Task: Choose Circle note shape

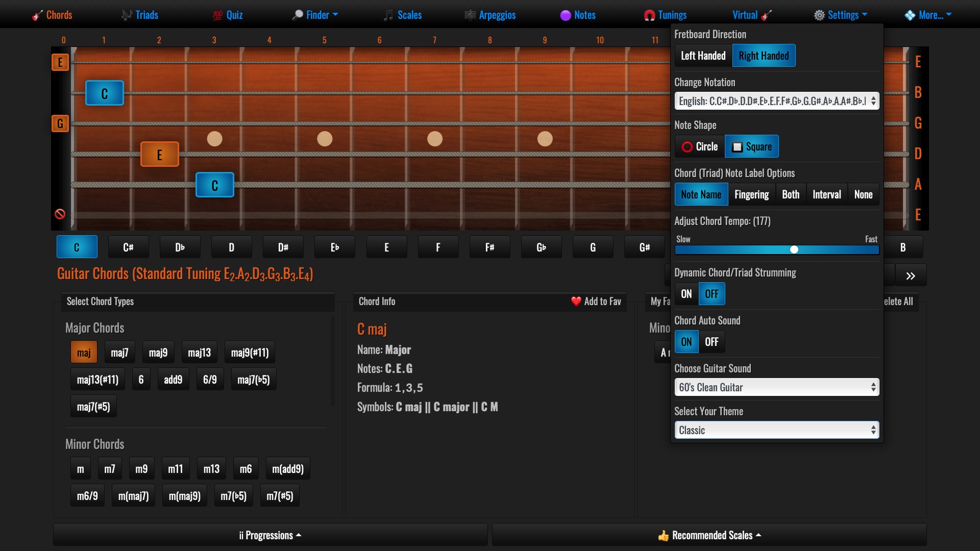Action: pos(700,147)
